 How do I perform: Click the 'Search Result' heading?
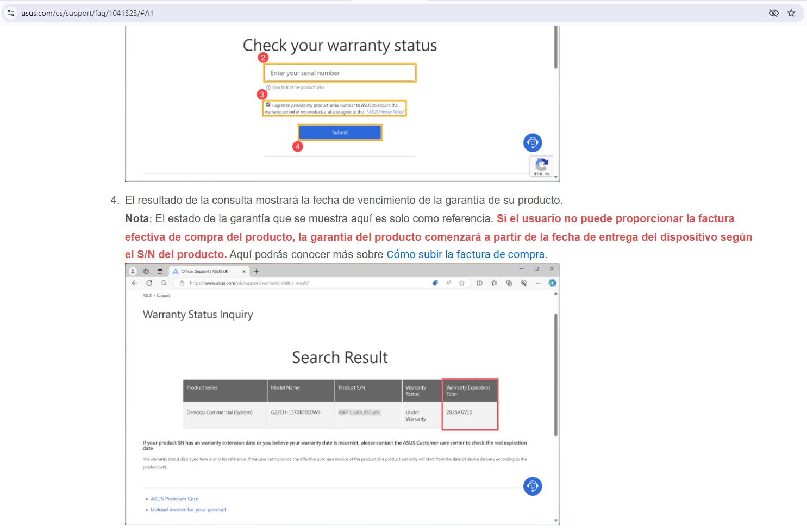click(340, 358)
